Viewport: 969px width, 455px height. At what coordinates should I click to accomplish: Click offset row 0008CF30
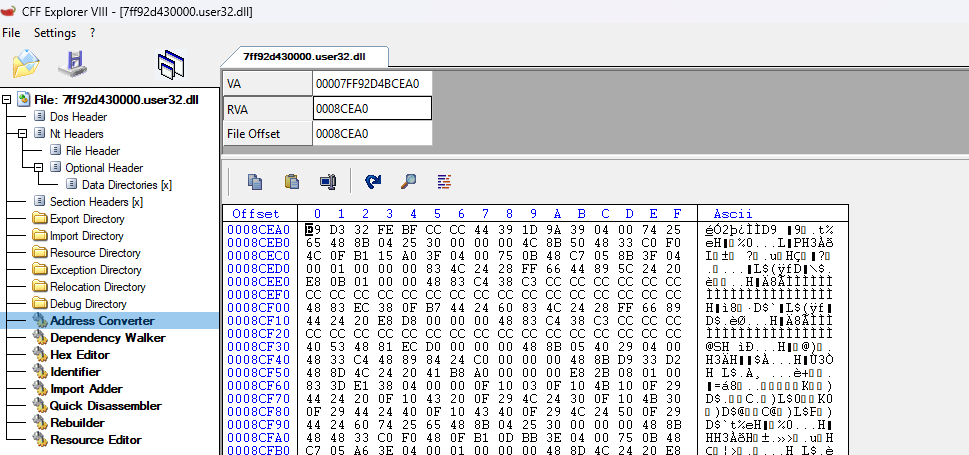pyautogui.click(x=259, y=346)
